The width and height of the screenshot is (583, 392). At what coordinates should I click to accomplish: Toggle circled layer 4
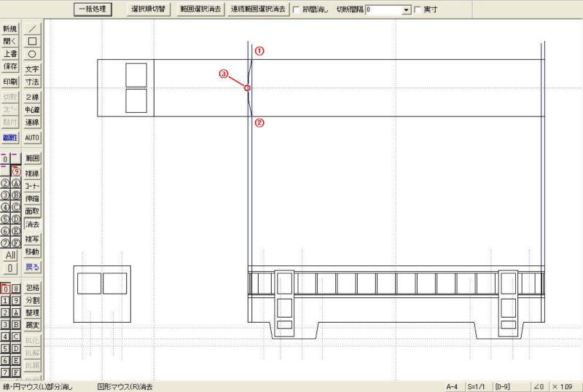[x=5, y=207]
